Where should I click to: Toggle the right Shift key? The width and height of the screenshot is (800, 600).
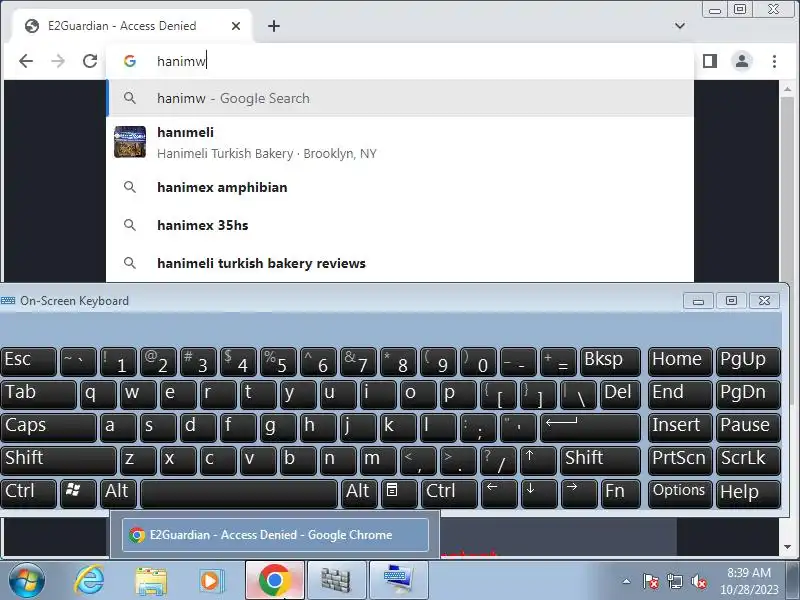(x=600, y=460)
